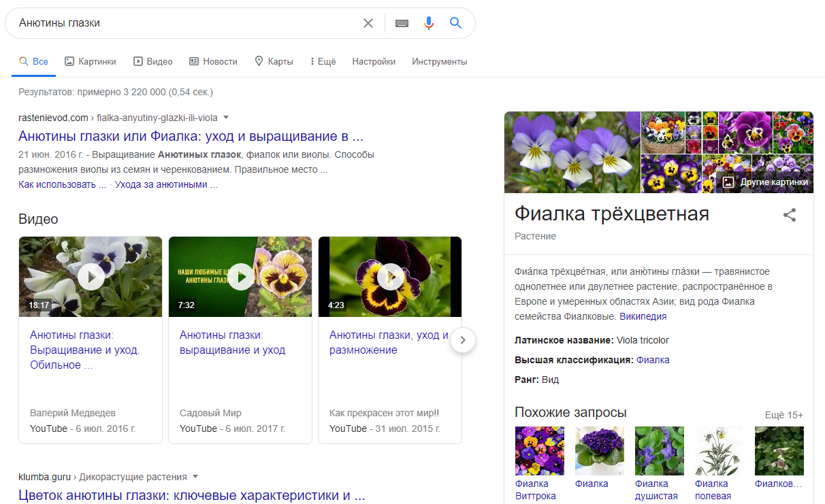
Task: Open Фиалка Виттрока related thumbnail
Action: click(539, 450)
